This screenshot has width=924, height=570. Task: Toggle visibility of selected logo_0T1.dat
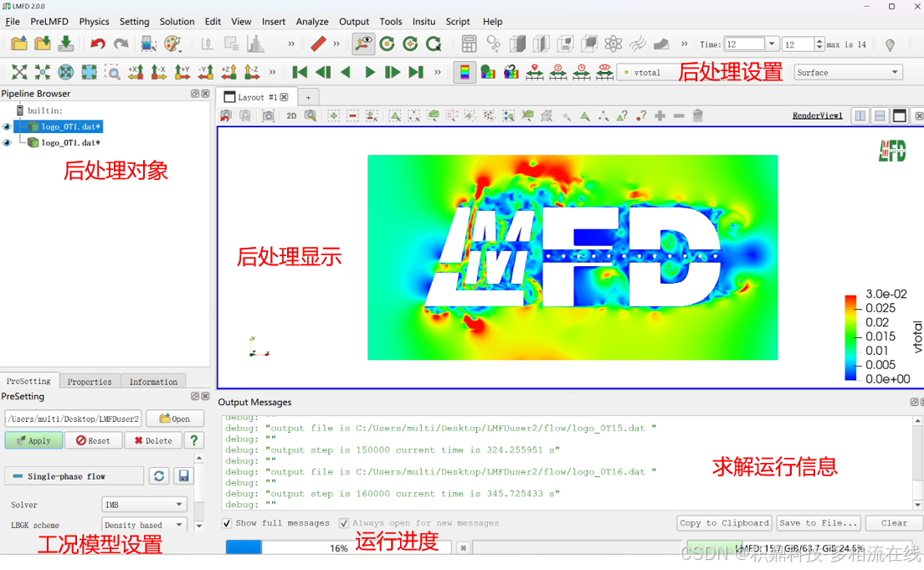point(7,126)
